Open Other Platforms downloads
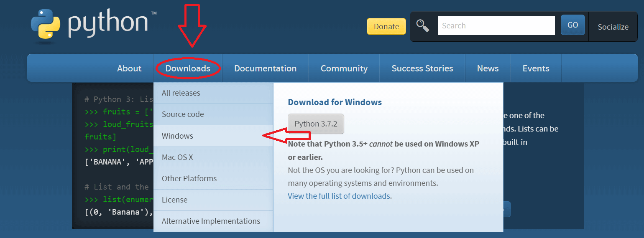 tap(189, 179)
